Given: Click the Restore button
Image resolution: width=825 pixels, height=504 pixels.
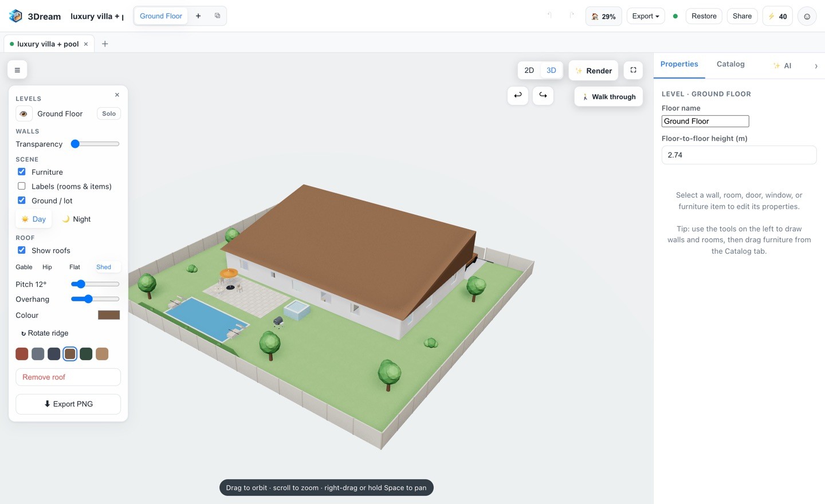Looking at the screenshot, I should coord(704,16).
